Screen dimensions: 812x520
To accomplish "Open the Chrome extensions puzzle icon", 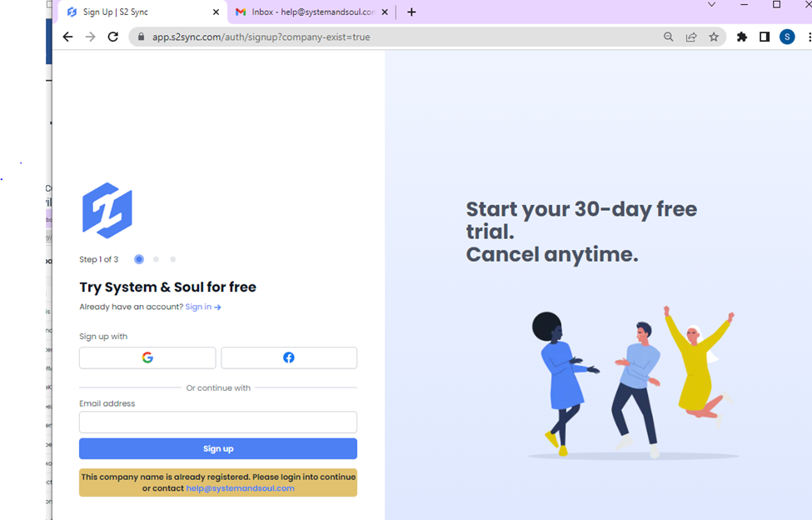I will point(742,37).
